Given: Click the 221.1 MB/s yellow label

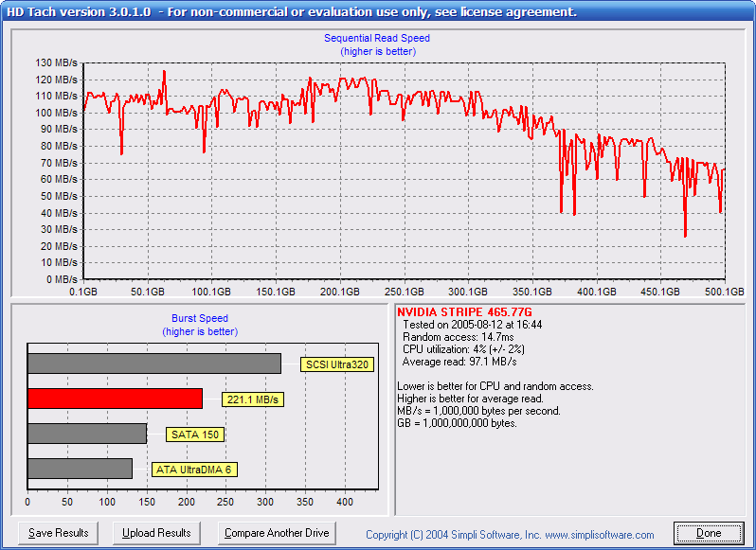Looking at the screenshot, I should coord(253,399).
